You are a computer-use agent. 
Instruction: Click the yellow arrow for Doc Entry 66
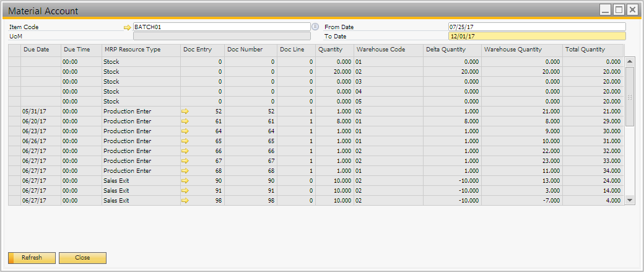pos(185,151)
